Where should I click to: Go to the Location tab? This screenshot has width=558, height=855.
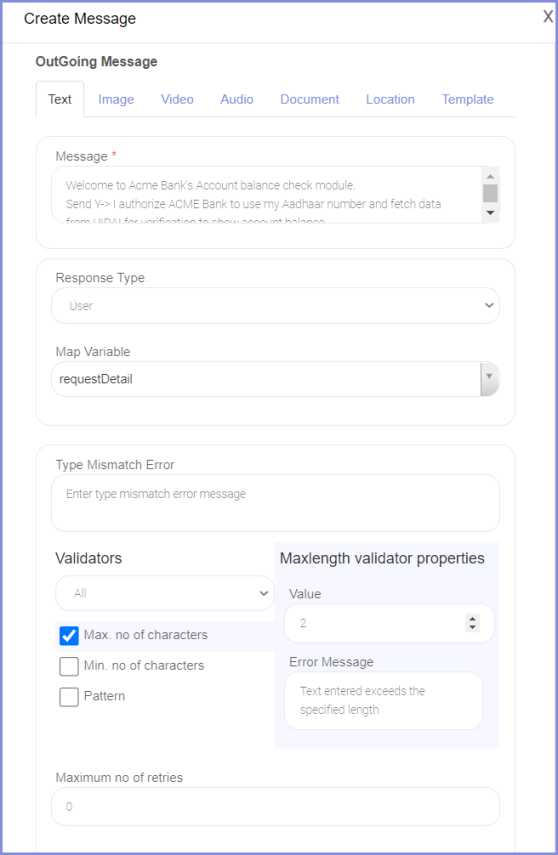[x=390, y=99]
